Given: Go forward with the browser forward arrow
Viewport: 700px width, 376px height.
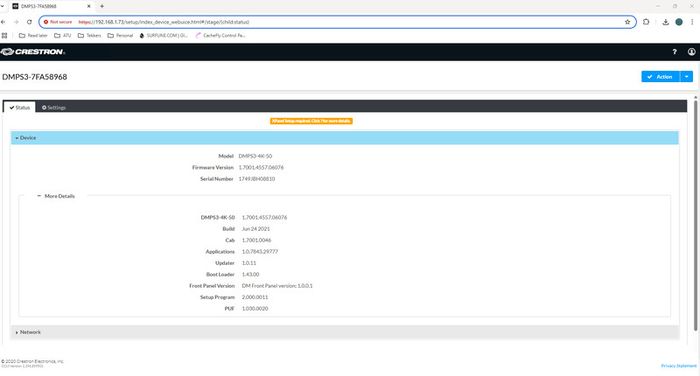Looking at the screenshot, I should [x=16, y=22].
